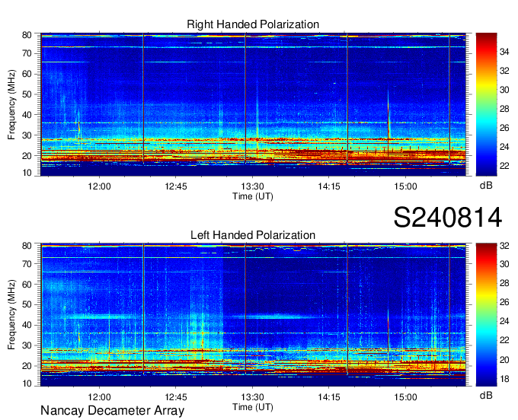Click 14:15 tick under Right Handed plot
The height and width of the screenshot is (420, 518).
coord(329,186)
